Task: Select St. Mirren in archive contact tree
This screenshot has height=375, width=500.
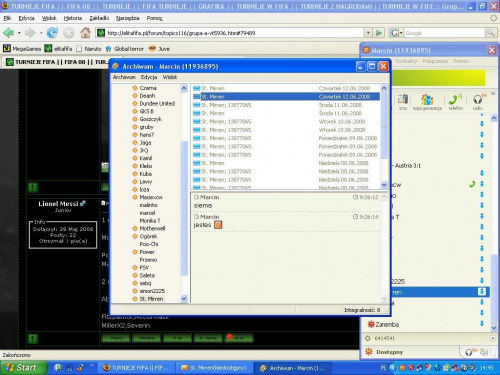Action: (151, 299)
